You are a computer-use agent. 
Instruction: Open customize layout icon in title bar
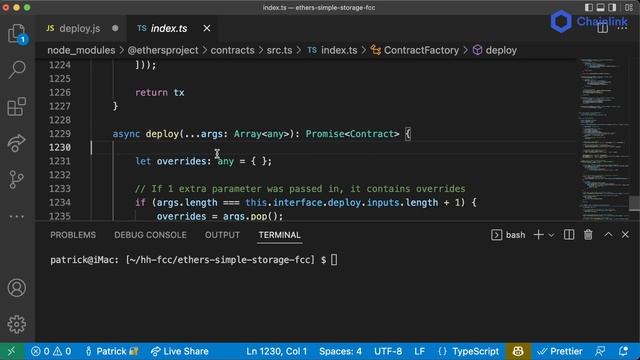tap(629, 7)
